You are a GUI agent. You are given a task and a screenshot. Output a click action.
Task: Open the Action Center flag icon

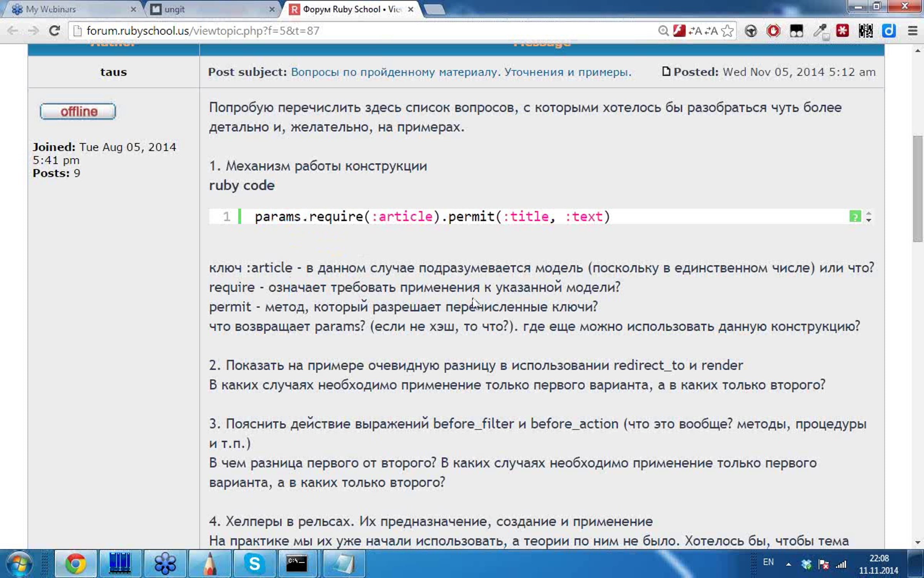pyautogui.click(x=824, y=565)
